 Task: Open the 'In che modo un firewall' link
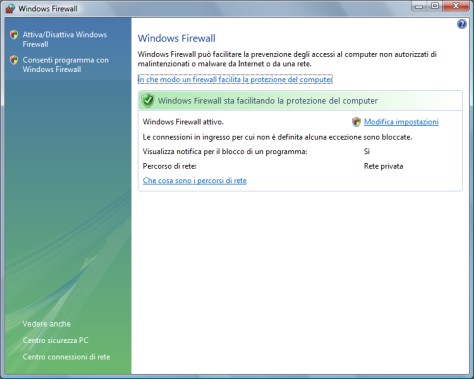click(235, 79)
